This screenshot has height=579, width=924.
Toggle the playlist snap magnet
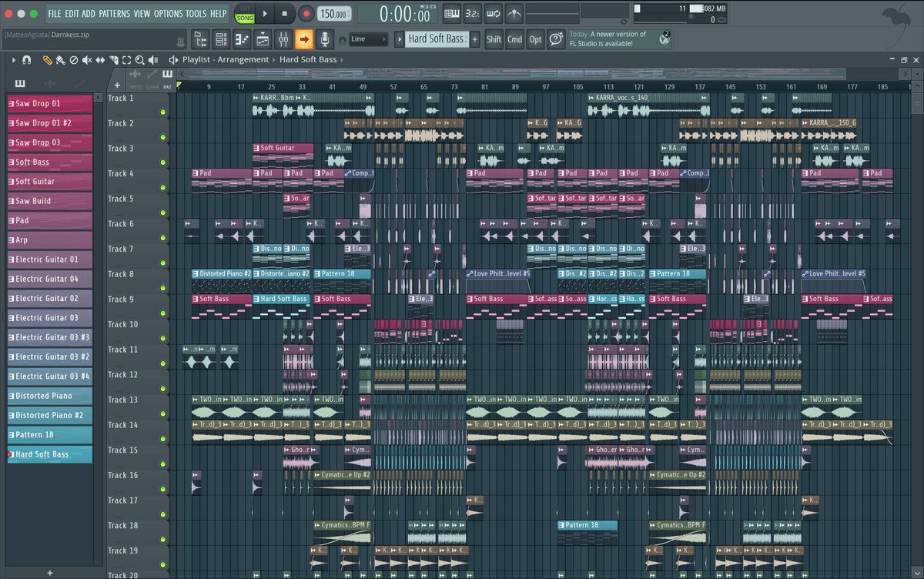[26, 59]
